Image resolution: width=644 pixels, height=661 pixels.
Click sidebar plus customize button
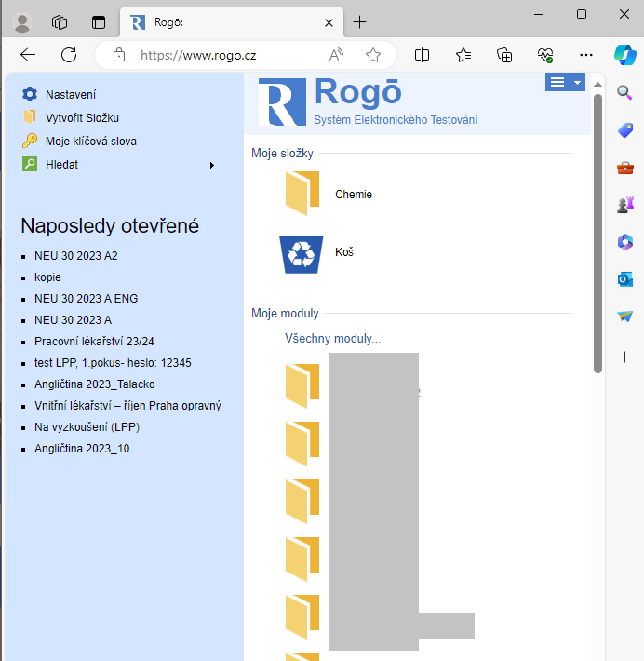(x=625, y=357)
